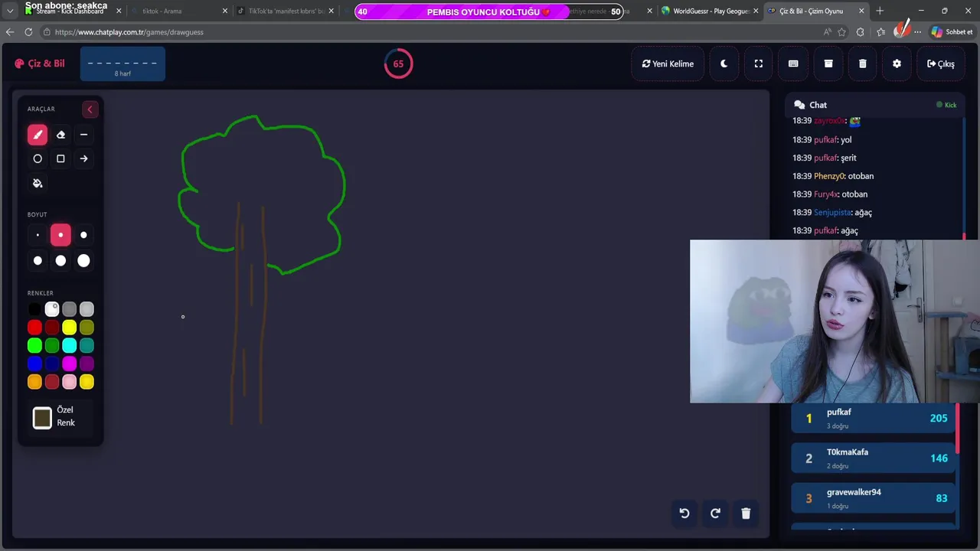The height and width of the screenshot is (551, 980).
Task: Open the Özel Renk custom color picker
Action: coord(42,417)
